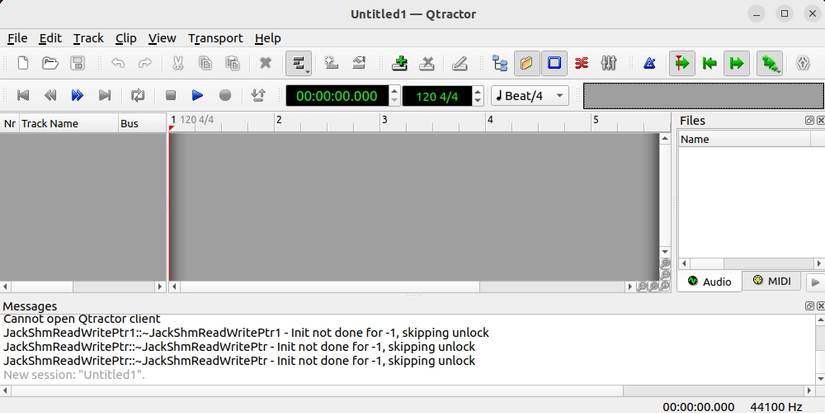Viewport: 825px width, 413px height.
Task: Open the Connections window with the red icon
Action: click(x=581, y=64)
